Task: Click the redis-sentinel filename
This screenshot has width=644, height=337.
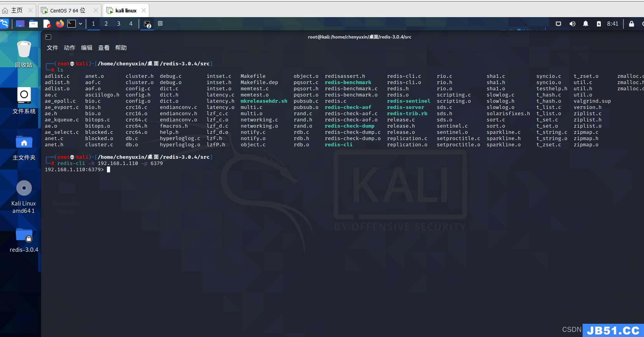Action: pyautogui.click(x=409, y=101)
